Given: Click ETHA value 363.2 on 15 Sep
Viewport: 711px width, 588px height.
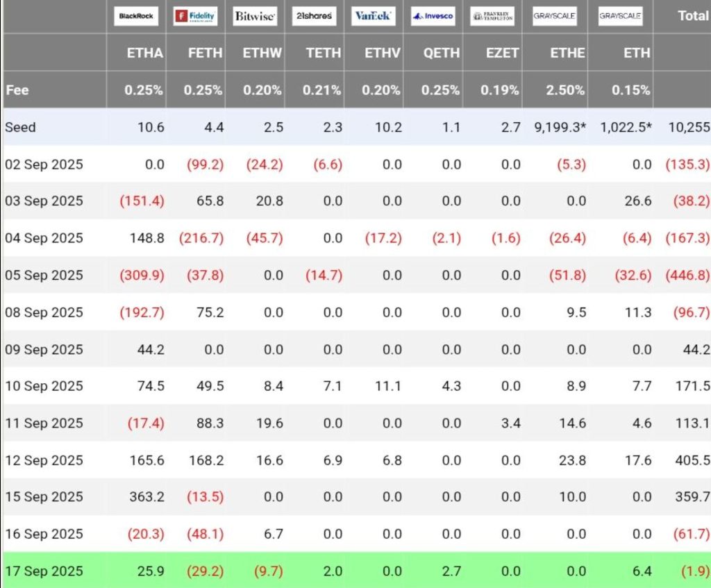Looking at the screenshot, I should click(x=147, y=497).
